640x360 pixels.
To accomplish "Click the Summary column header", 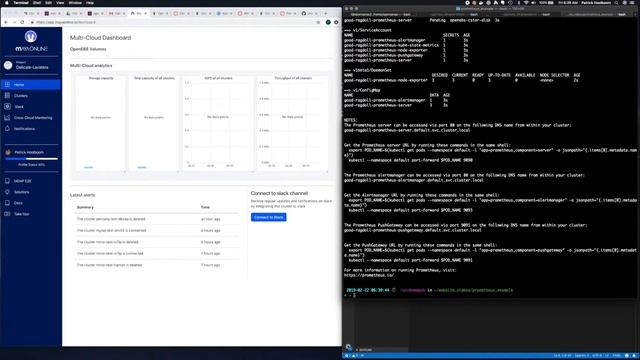I will pyautogui.click(x=85, y=207).
